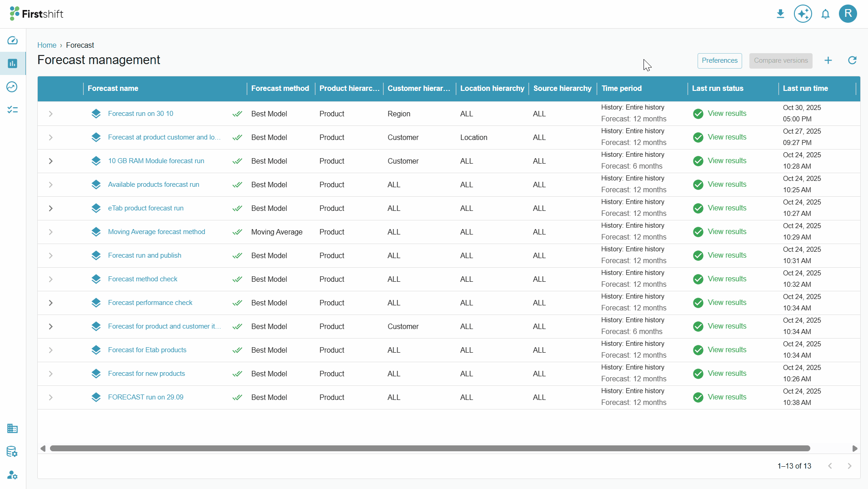The image size is (868, 489).
Task: Sort by Time period column header
Action: (x=621, y=88)
